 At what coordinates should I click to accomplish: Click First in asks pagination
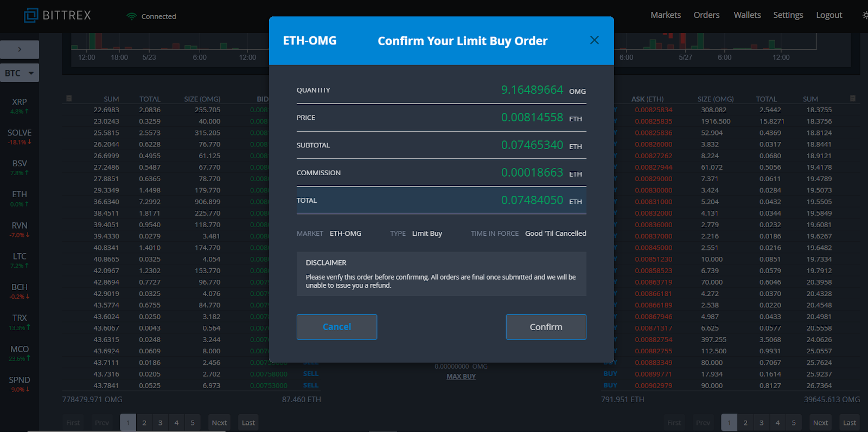(674, 423)
